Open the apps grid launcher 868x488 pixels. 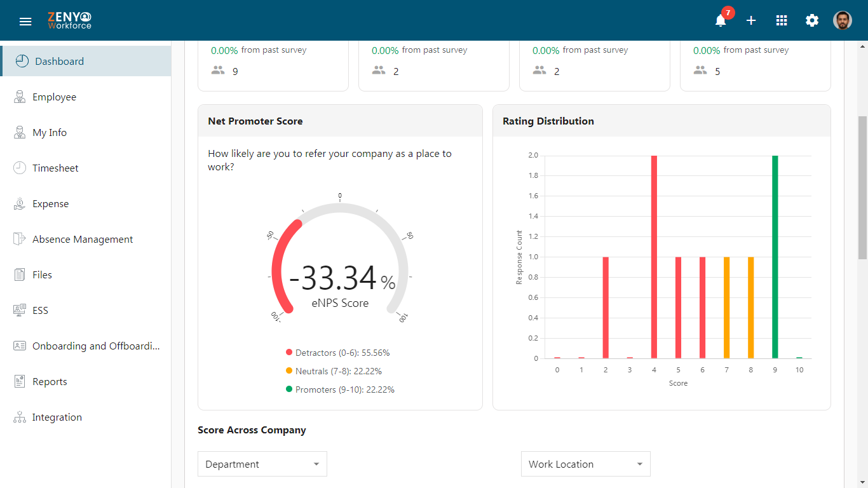tap(782, 20)
